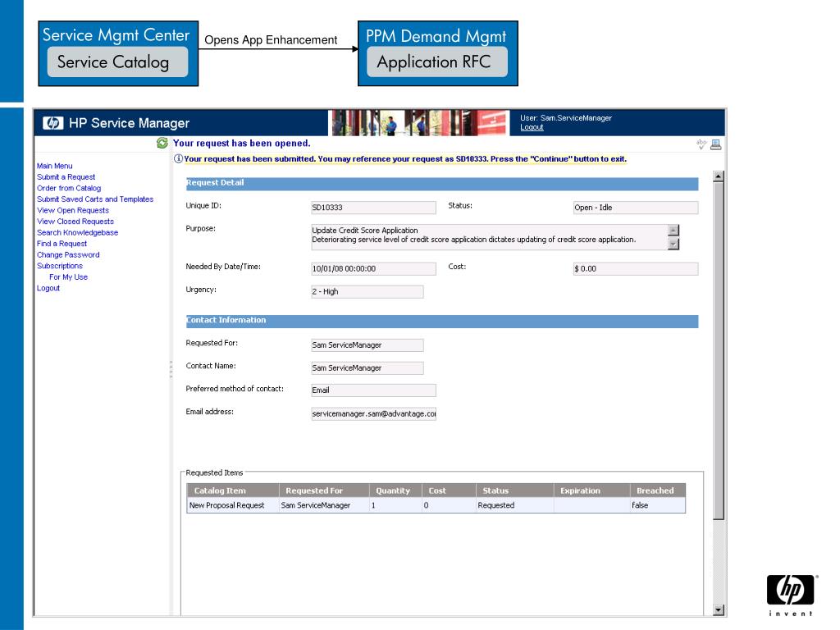Click the 'Your request has been opened.' message

(x=242, y=143)
